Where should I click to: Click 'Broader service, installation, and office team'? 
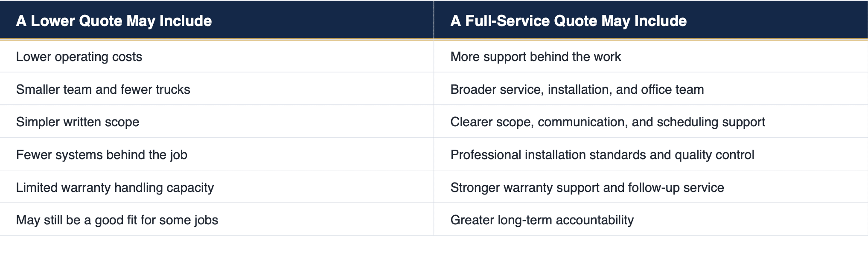[x=577, y=90]
